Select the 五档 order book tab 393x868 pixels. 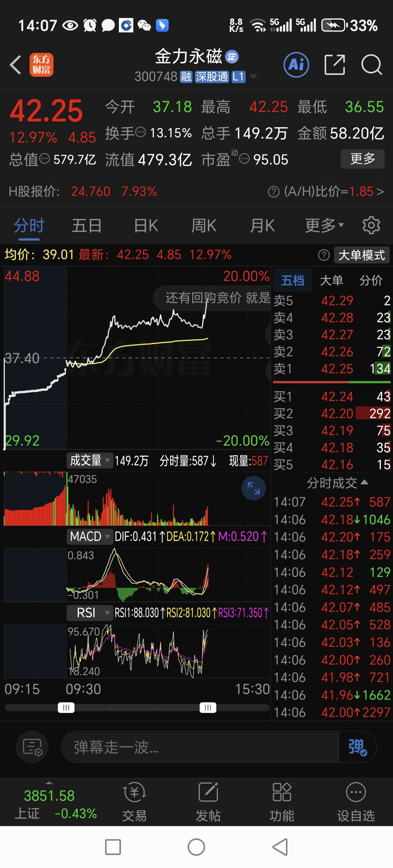pyautogui.click(x=292, y=280)
